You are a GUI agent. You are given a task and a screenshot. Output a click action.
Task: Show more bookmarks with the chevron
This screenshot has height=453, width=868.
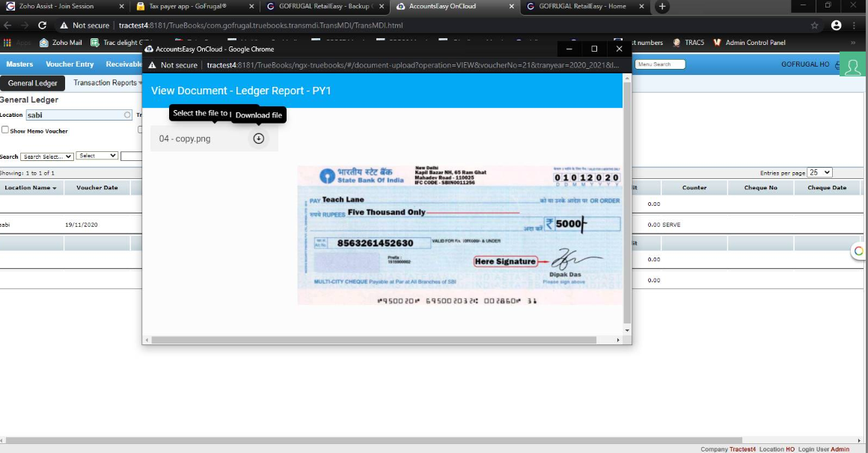852,43
